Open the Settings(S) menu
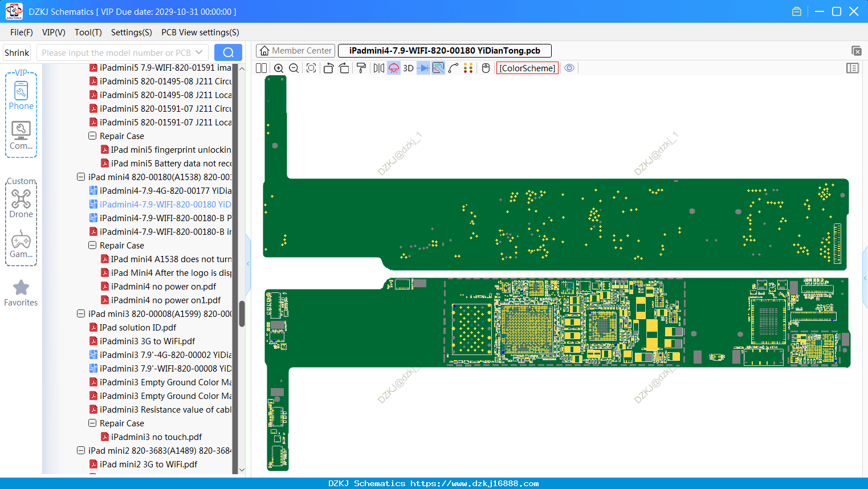 [x=132, y=32]
